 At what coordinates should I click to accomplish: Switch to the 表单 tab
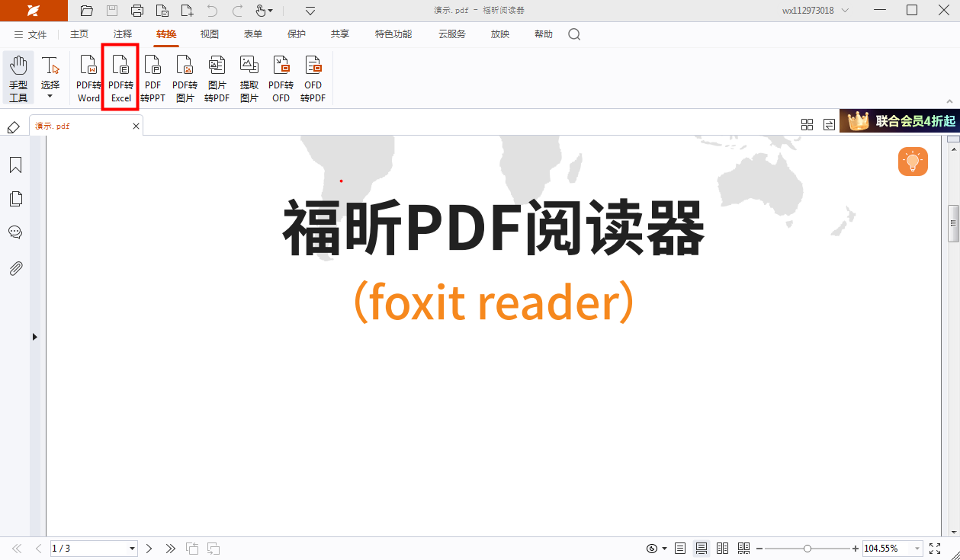(x=253, y=34)
